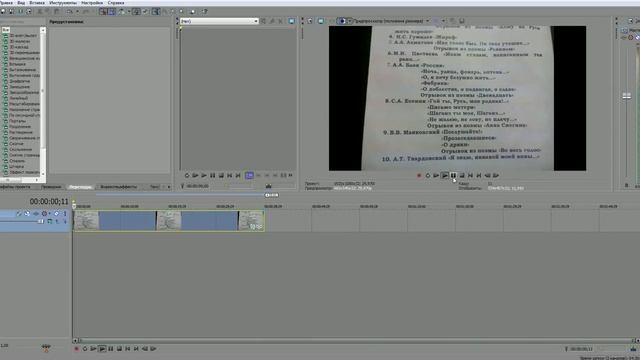Click the Undo toolbar icon

70,12
